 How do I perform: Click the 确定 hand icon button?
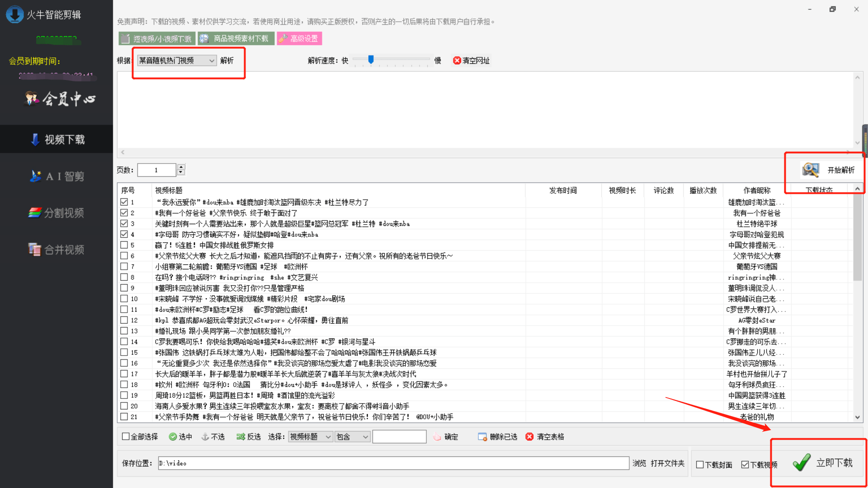(x=437, y=436)
